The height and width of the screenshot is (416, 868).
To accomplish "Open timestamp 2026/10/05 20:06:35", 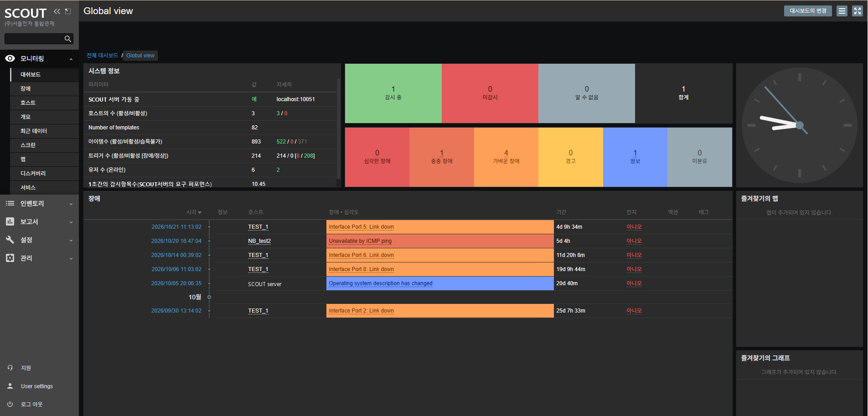I will 176,283.
